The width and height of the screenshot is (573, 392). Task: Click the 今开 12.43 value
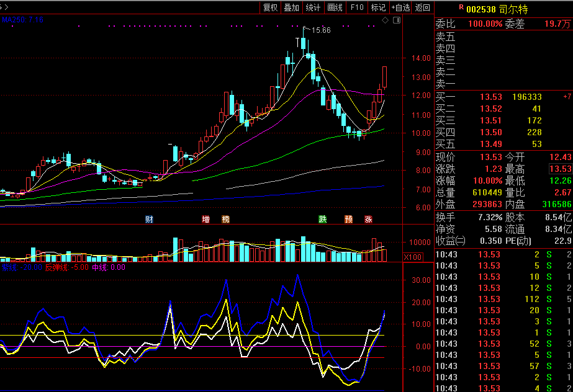560,158
